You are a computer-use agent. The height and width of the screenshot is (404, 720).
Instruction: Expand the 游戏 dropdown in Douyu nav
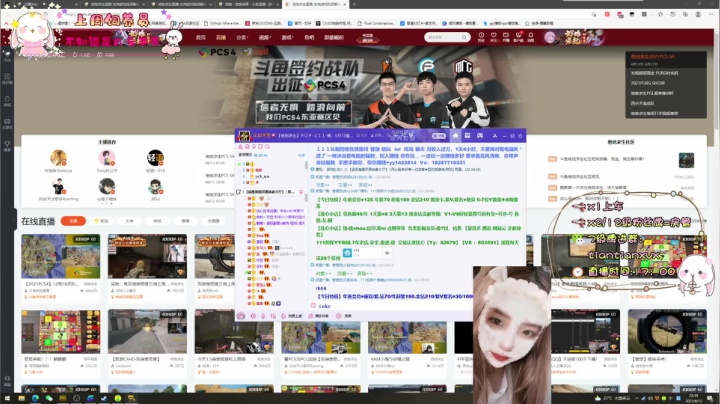[x=287, y=37]
